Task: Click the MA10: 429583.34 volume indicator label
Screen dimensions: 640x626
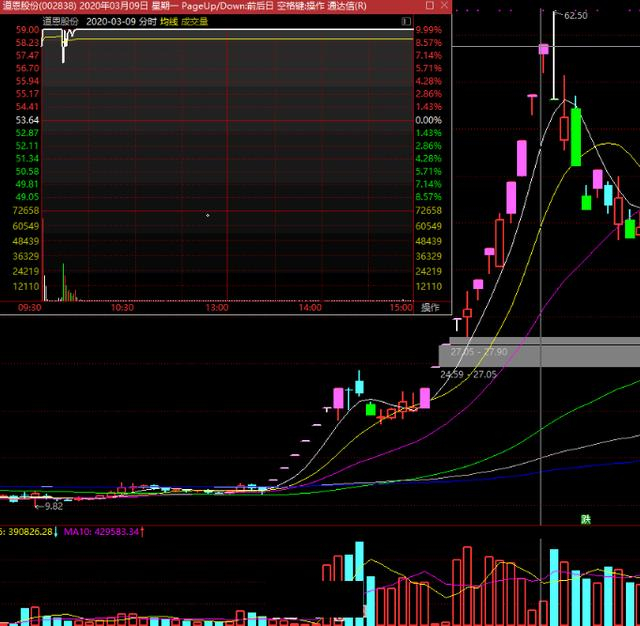Action: click(101, 532)
